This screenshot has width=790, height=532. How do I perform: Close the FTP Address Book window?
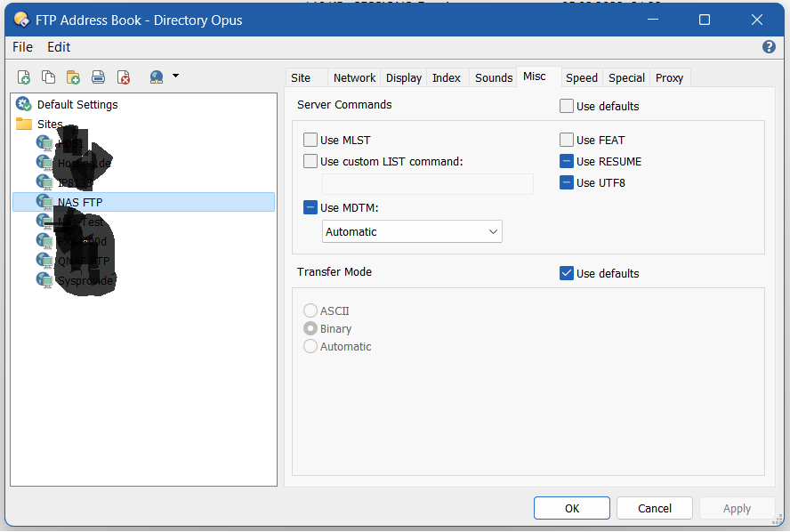pos(757,20)
